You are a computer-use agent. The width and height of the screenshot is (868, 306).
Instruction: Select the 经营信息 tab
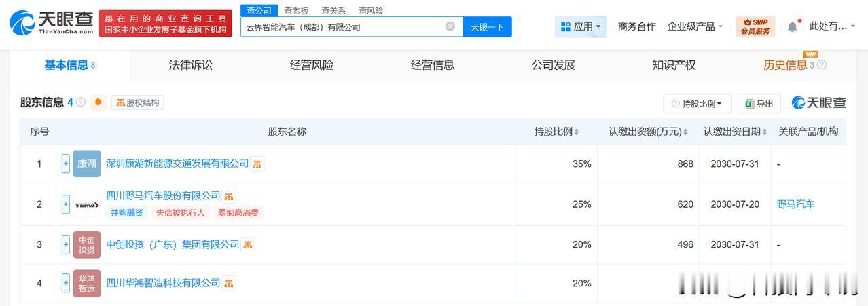point(433,65)
